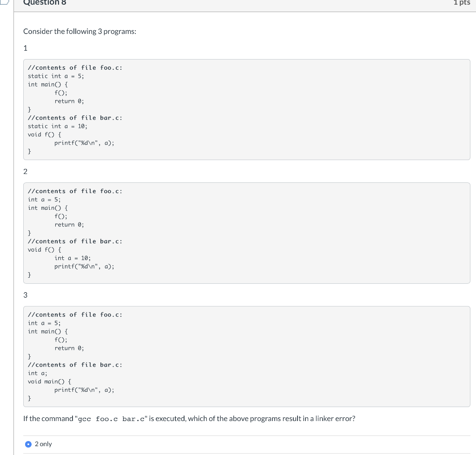Click the program number "3" label
This screenshot has width=476, height=455.
(x=26, y=295)
